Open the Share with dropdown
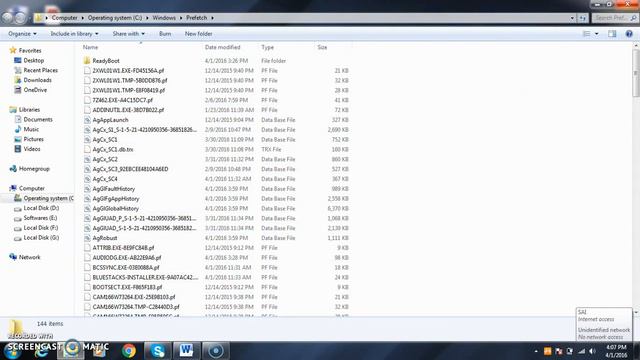This screenshot has width=640, height=360. click(x=129, y=34)
